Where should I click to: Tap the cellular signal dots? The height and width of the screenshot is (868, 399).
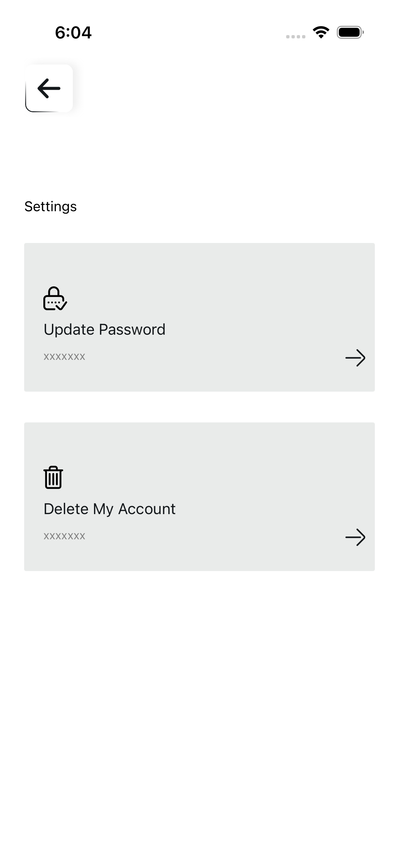tap(296, 37)
